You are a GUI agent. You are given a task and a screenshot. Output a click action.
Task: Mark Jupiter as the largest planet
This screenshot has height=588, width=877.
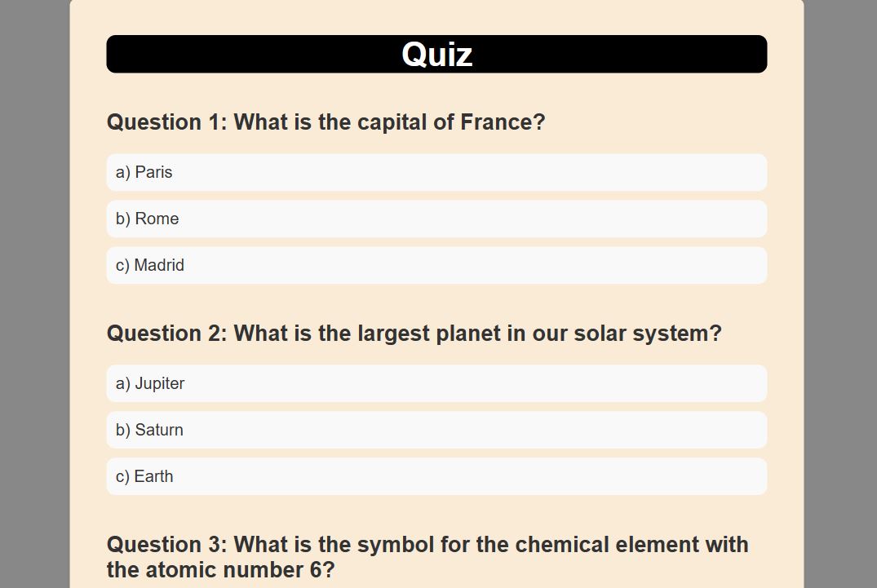coord(436,383)
